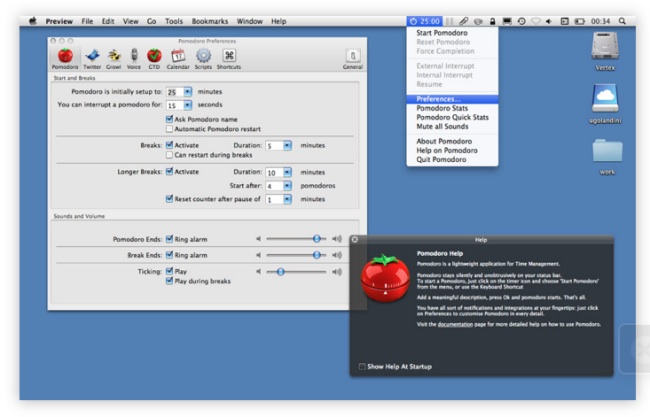Open the Calendar preferences pane
This screenshot has width=650, height=417.
pos(178,56)
